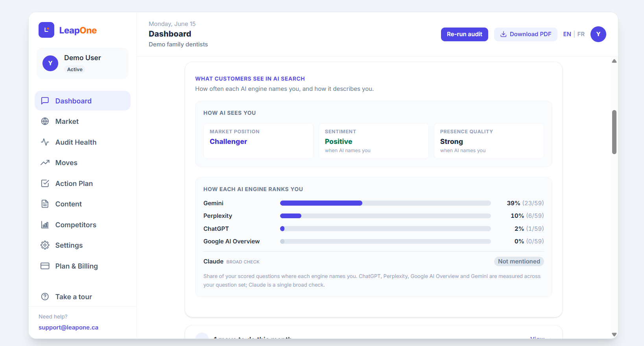Select the Sentiment Positive card
This screenshot has width=644, height=346.
coord(374,141)
